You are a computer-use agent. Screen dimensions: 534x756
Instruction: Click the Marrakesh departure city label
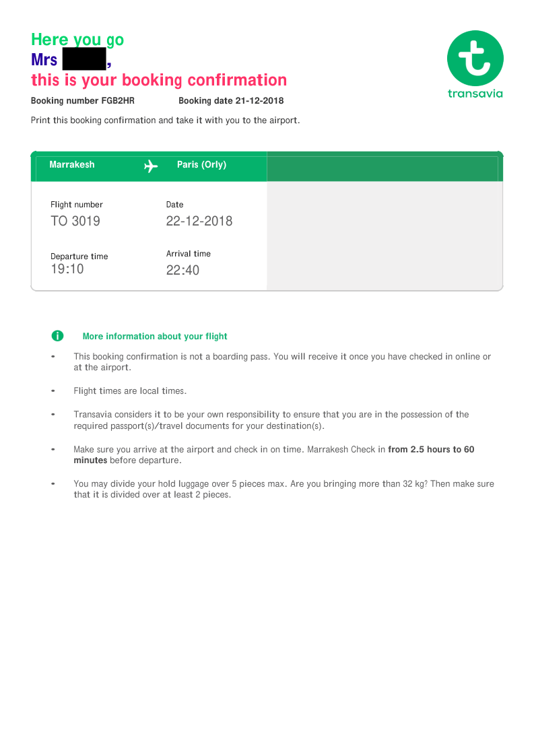pos(72,165)
